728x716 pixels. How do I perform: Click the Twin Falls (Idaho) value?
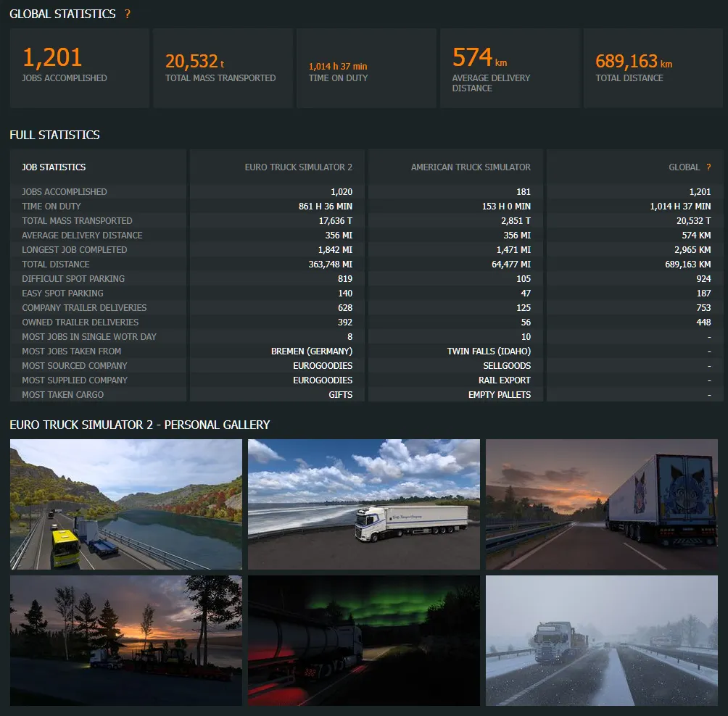click(x=489, y=351)
